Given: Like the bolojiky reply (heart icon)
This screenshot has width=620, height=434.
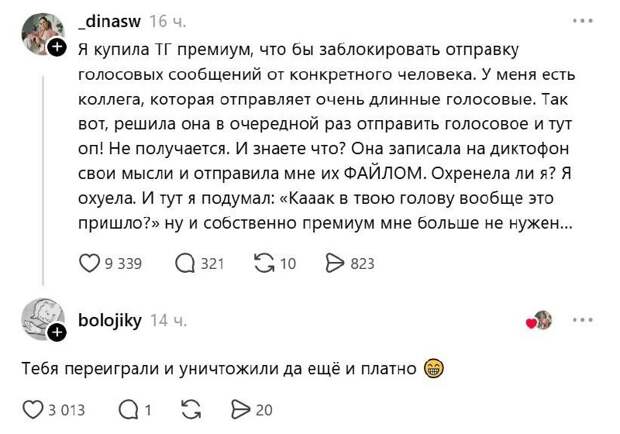Looking at the screenshot, I should [33, 409].
